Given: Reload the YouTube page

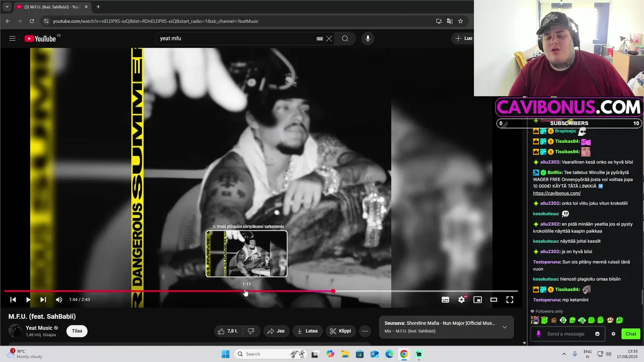Looking at the screenshot, I should [32, 21].
